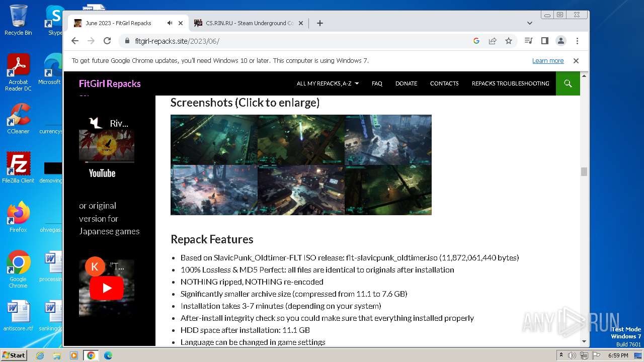
Task: Select the antiscore.rtf desktop file
Action: 18,316
